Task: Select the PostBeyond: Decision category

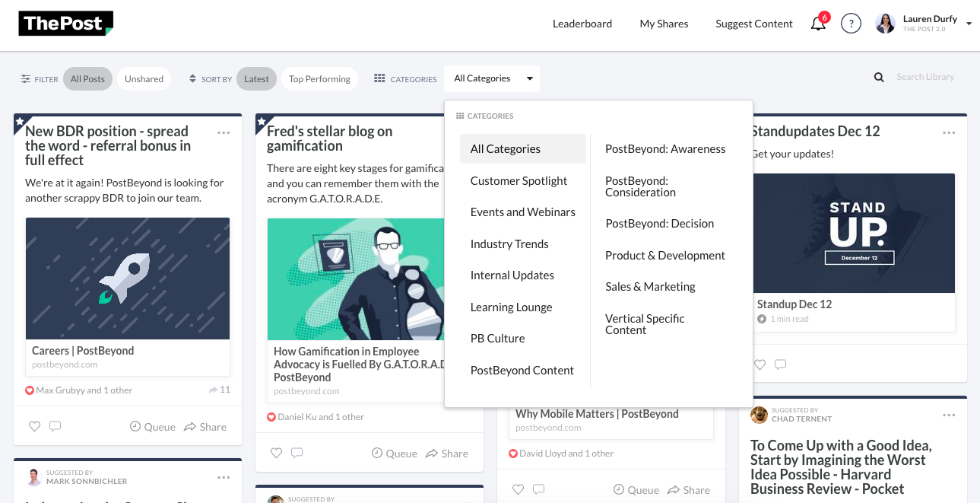Action: (659, 224)
